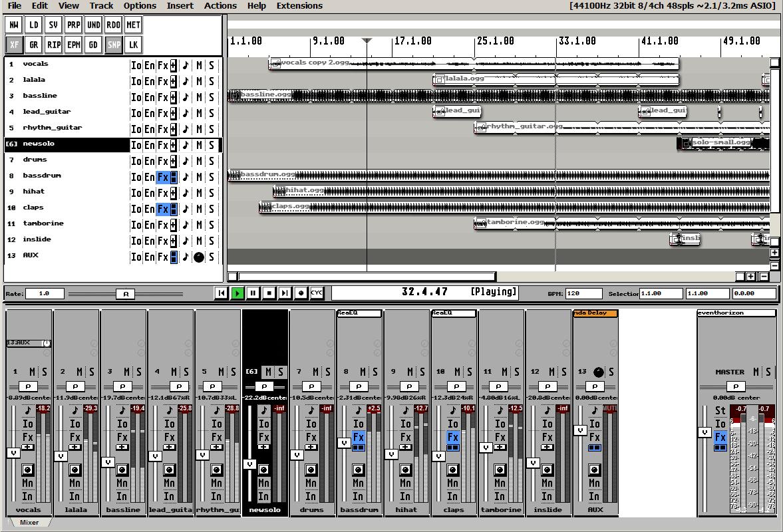The width and height of the screenshot is (783, 532).
Task: Click envelope En button on hihat track
Action: pyautogui.click(x=149, y=193)
